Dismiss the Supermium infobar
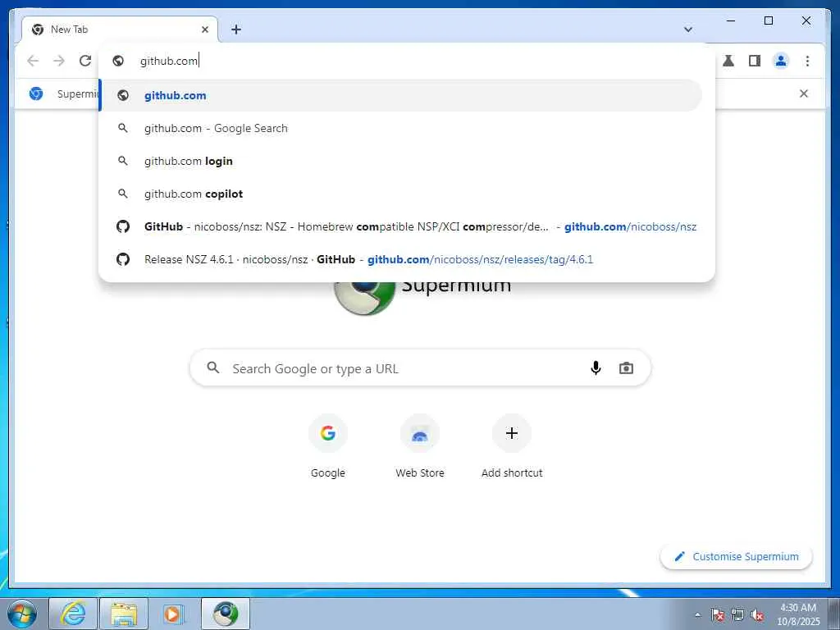840x630 pixels. coord(804,94)
